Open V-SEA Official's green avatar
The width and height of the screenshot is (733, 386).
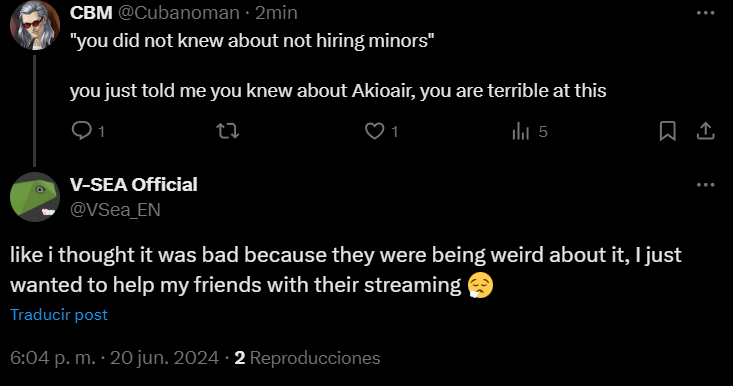(x=35, y=197)
